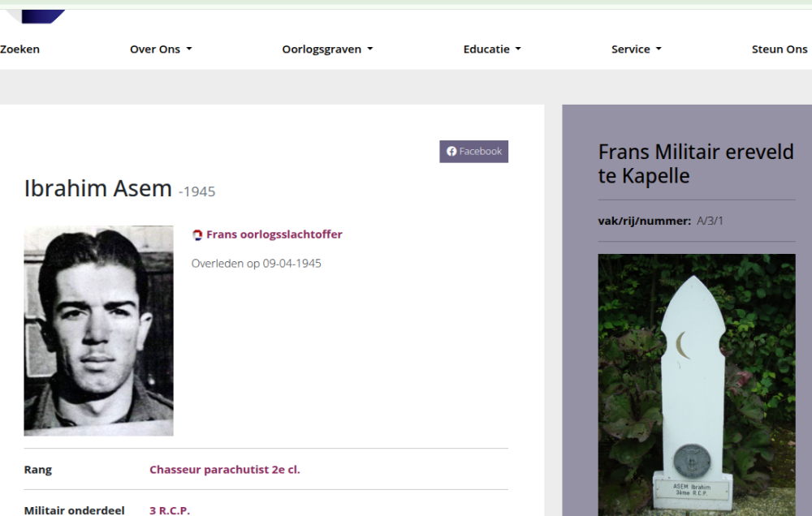The width and height of the screenshot is (812, 516).
Task: View the white gravestone photo
Action: [x=696, y=385]
